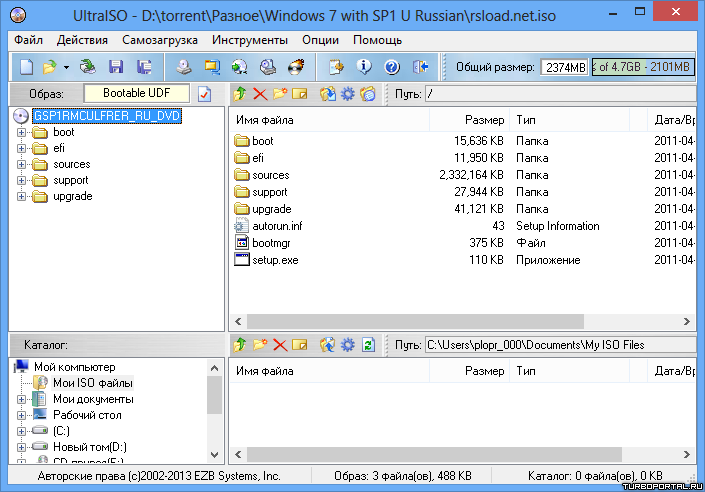Click red X delete icon in image pane
This screenshot has height=492, width=705.
260,94
